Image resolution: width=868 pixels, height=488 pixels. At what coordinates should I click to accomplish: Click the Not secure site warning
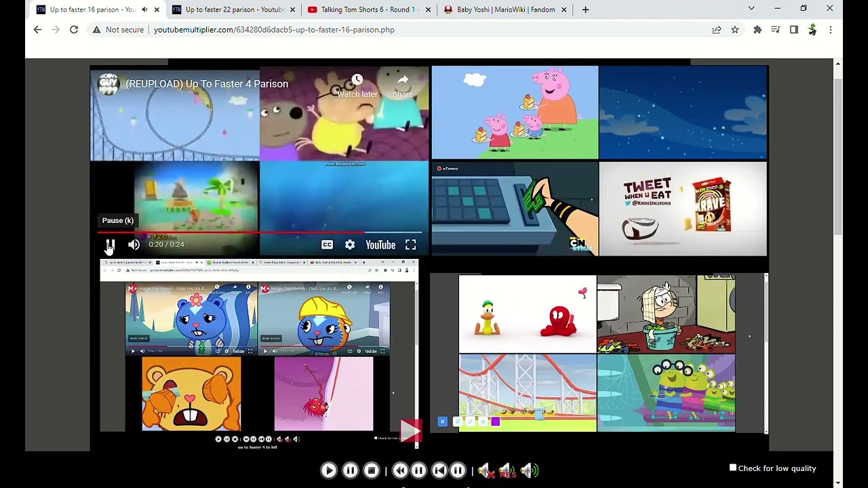coord(119,30)
